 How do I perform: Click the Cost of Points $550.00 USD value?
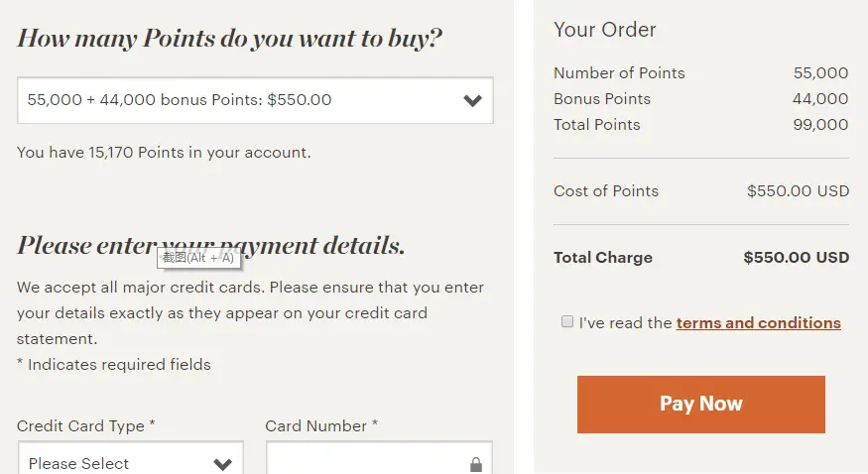pyautogui.click(x=798, y=191)
